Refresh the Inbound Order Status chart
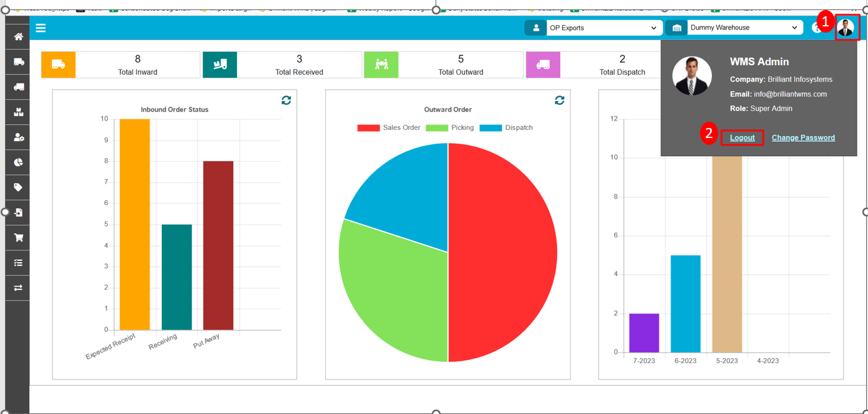Image resolution: width=868 pixels, height=414 pixels. click(x=286, y=100)
